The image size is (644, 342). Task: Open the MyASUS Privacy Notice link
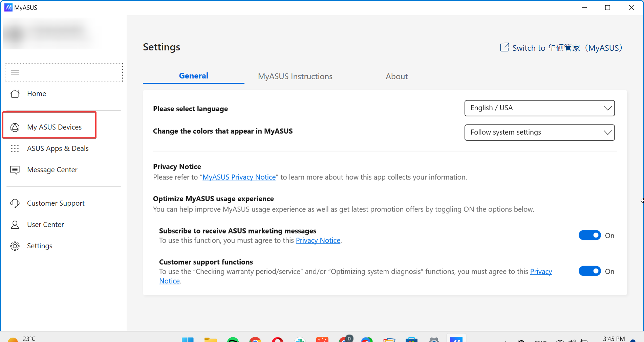click(x=239, y=177)
